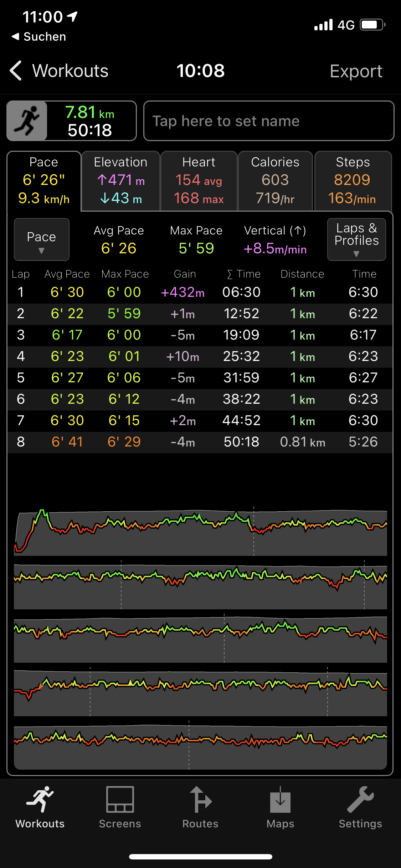The image size is (401, 868).
Task: Return to Suchen via back link
Action: pos(39,36)
